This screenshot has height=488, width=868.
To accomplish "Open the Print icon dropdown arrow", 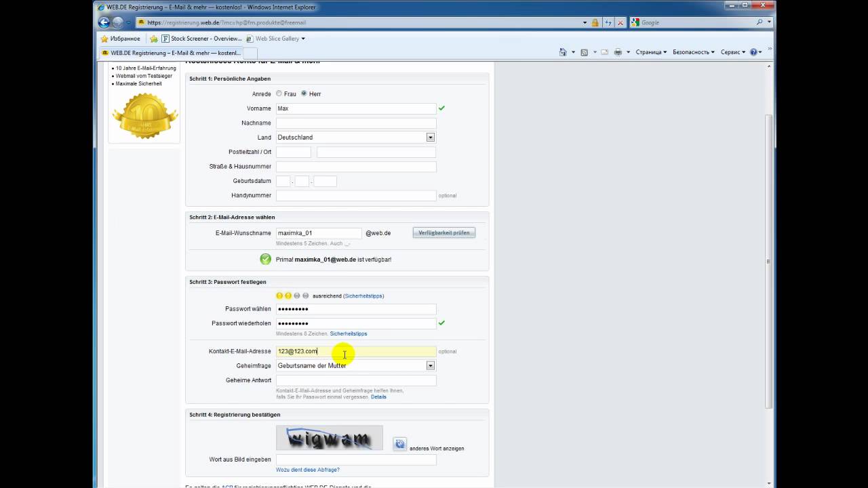I will (628, 52).
